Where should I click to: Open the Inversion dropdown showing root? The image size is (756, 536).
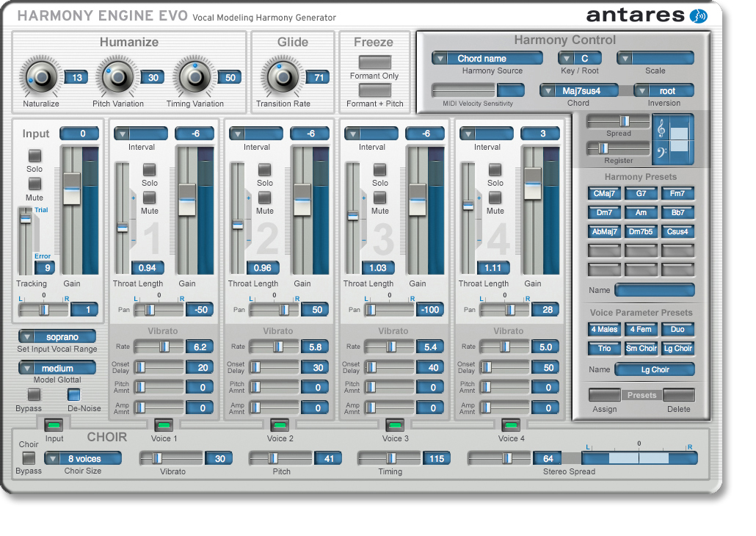[664, 91]
